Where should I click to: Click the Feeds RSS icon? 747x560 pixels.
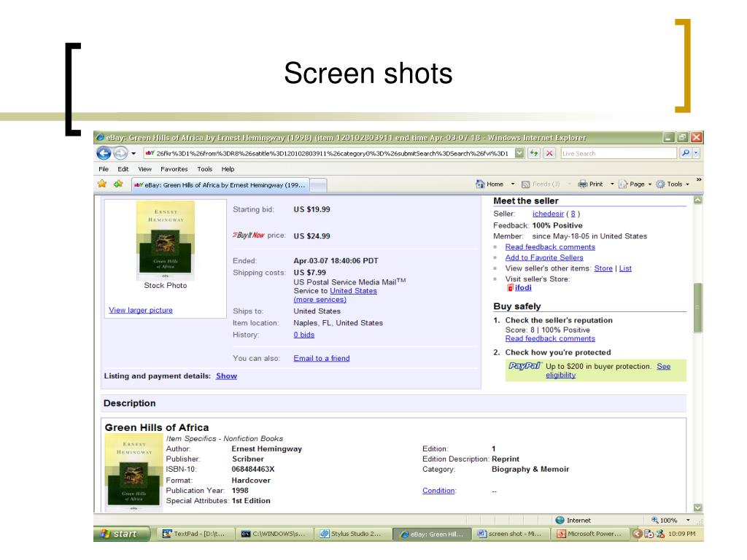click(525, 184)
